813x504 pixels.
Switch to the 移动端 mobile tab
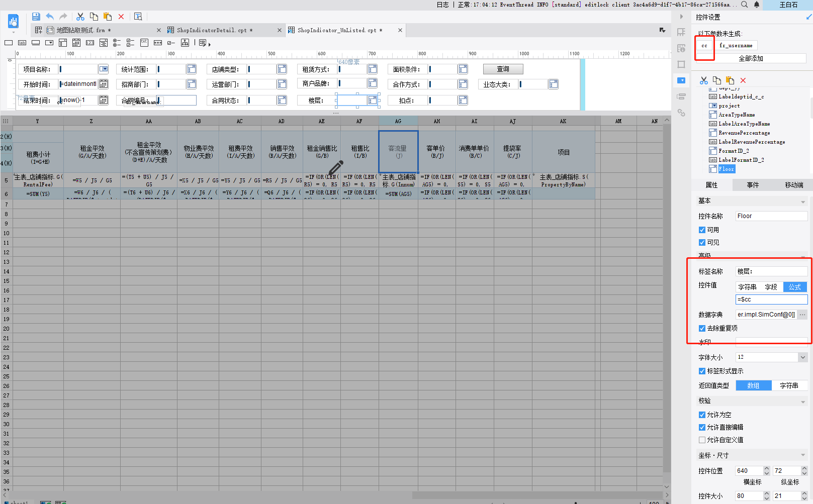pos(794,185)
